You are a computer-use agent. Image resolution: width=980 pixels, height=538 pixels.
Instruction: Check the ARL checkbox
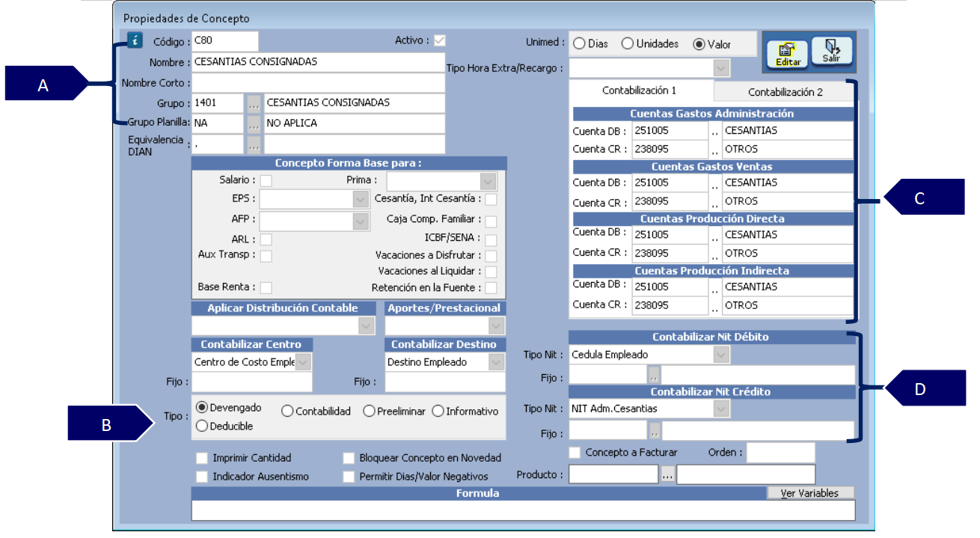[266, 239]
